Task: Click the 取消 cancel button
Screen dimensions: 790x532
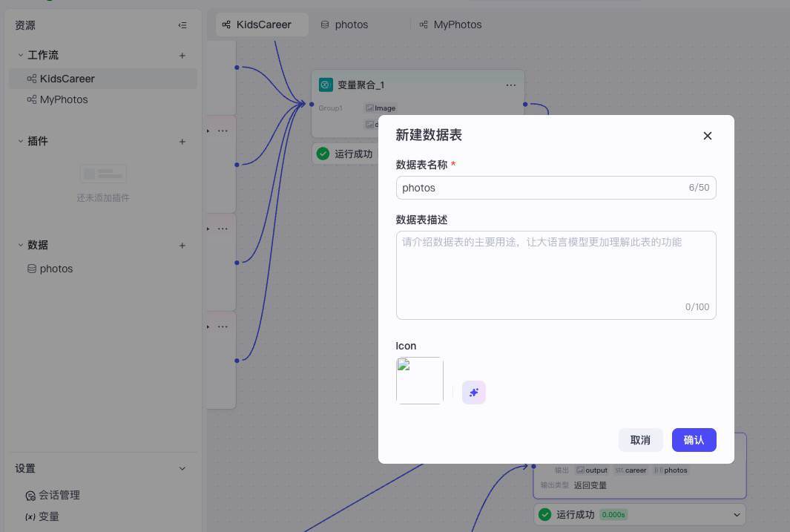Action: tap(639, 439)
